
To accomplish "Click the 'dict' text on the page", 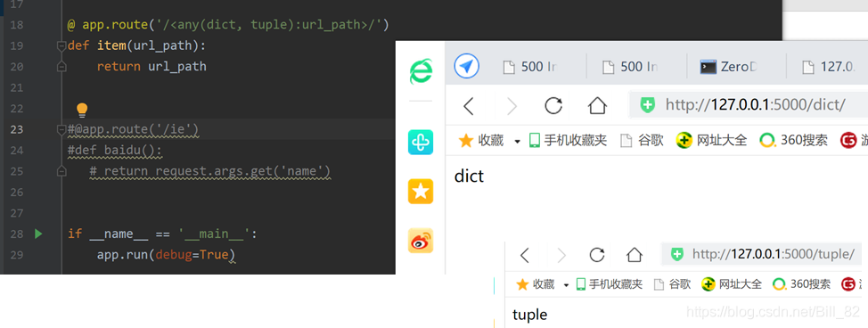I will point(469,176).
